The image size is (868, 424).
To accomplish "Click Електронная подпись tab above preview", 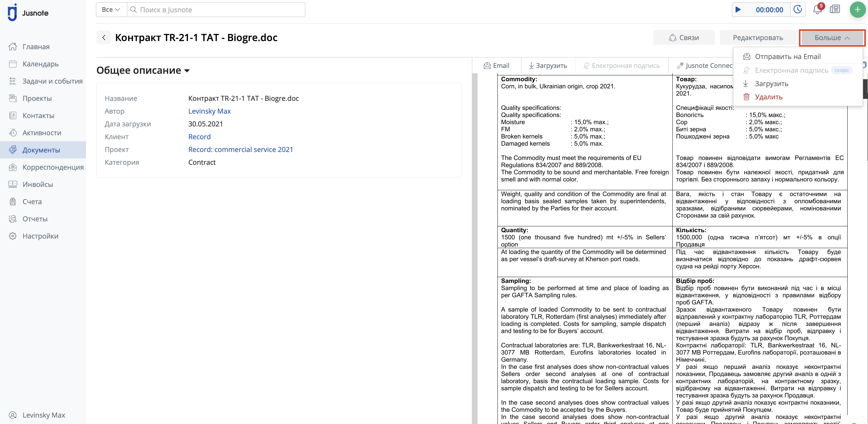I will (x=621, y=65).
